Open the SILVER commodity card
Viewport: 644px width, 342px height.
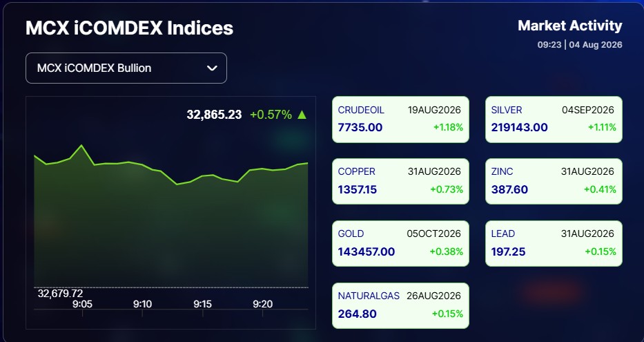pyautogui.click(x=554, y=120)
